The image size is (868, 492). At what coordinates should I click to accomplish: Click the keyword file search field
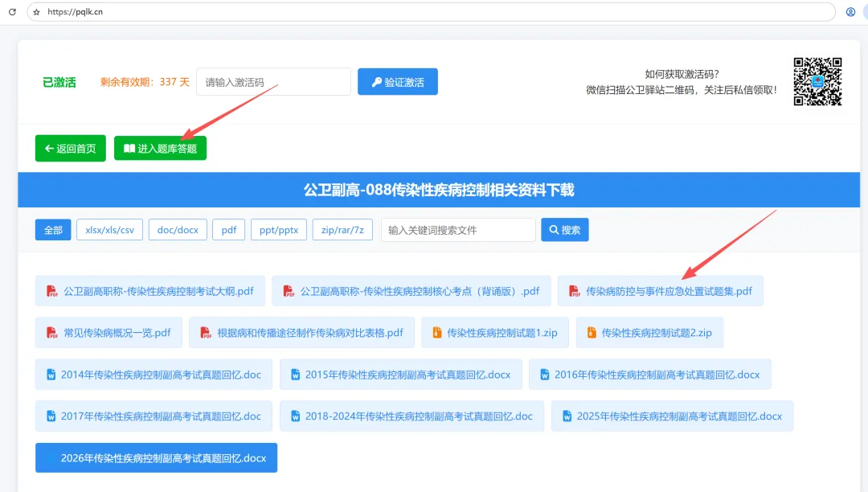tap(458, 230)
